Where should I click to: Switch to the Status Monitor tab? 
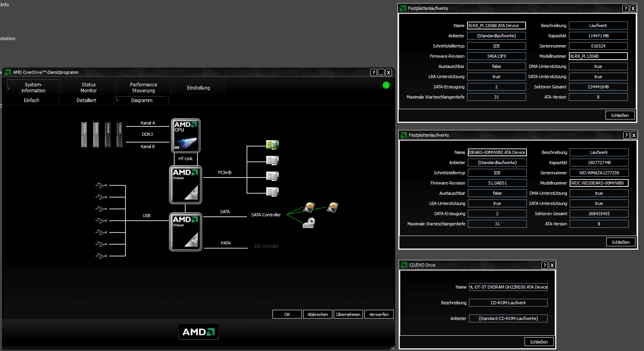tap(88, 88)
